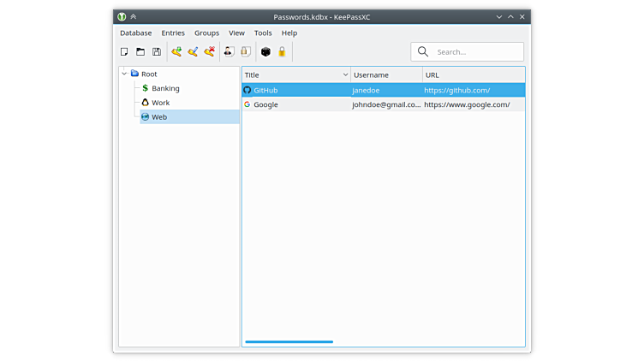This screenshot has width=644, height=362.
Task: Open the password generator dice icon
Action: [x=265, y=52]
